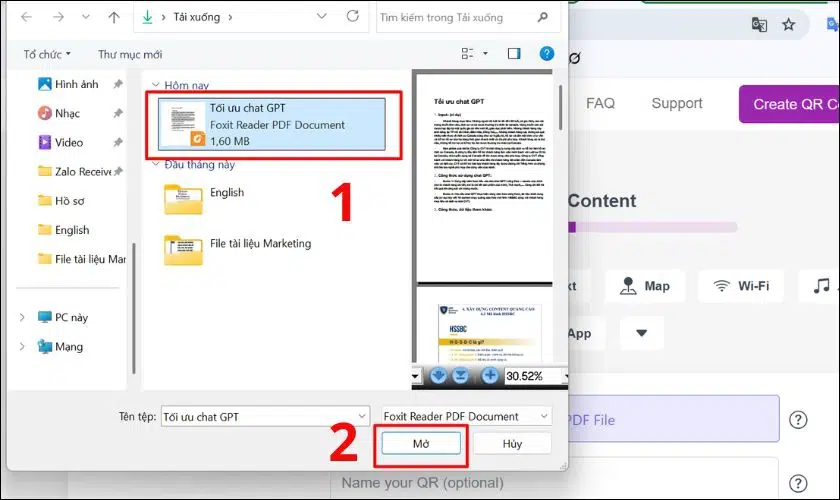
Task: Refresh the Tải xuống folder
Action: pyautogui.click(x=352, y=16)
